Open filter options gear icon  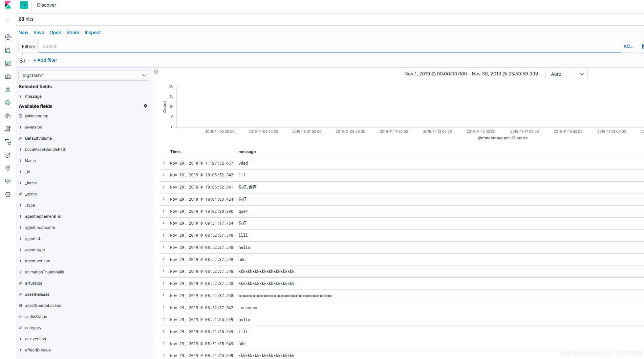(x=22, y=60)
